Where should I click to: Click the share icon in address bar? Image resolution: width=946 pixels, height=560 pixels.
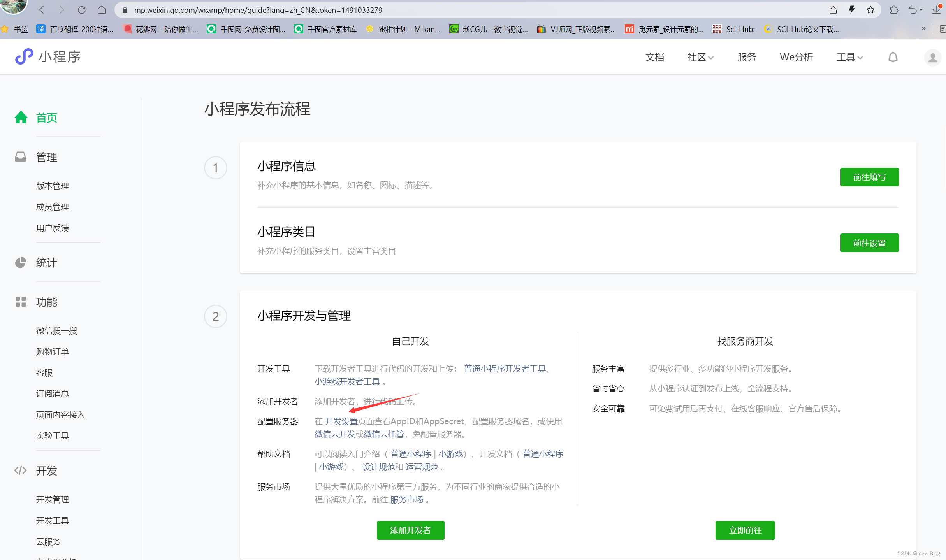pos(833,10)
